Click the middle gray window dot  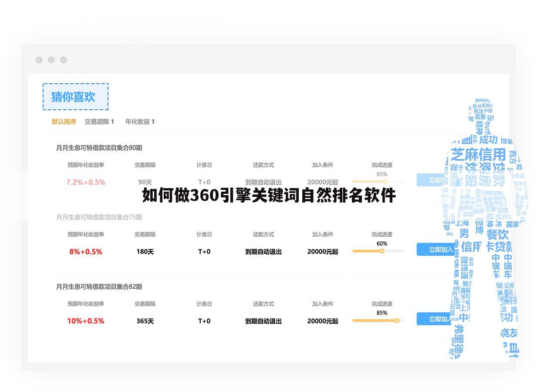51,60
